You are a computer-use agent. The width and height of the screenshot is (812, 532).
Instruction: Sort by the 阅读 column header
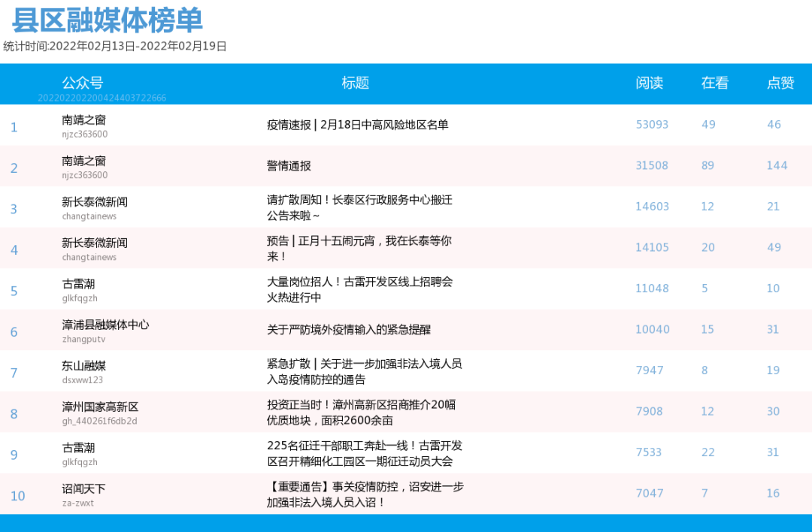pyautogui.click(x=650, y=83)
